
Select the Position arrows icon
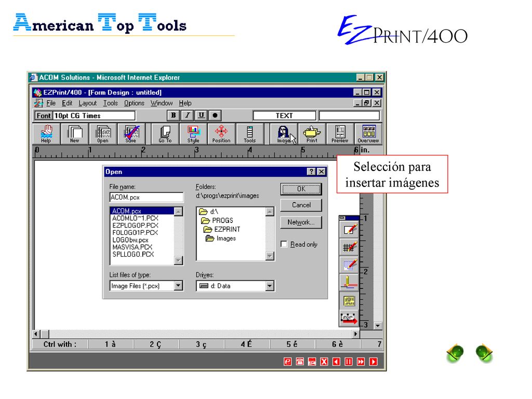221,134
